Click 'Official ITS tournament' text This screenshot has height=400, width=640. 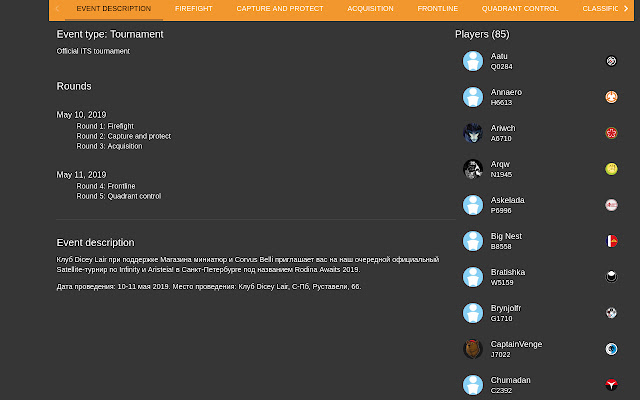93,51
